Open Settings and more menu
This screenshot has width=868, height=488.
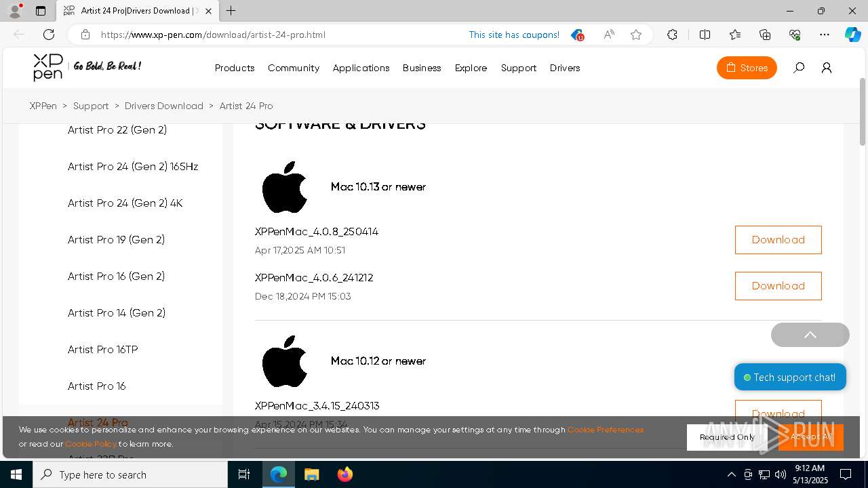pyautogui.click(x=825, y=35)
